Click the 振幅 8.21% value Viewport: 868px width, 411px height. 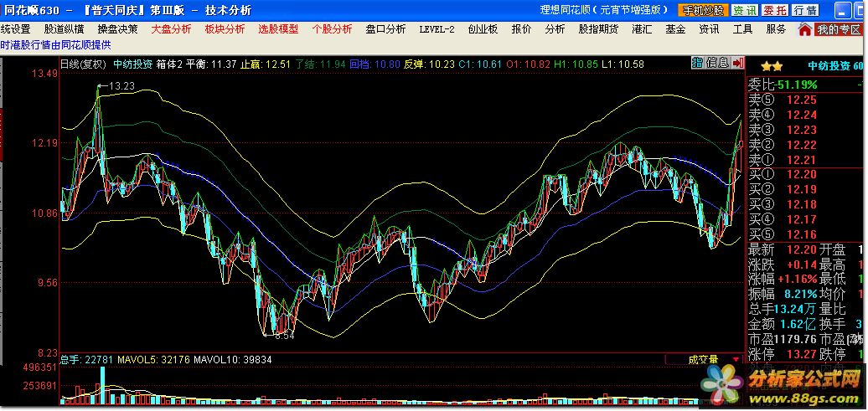(798, 295)
